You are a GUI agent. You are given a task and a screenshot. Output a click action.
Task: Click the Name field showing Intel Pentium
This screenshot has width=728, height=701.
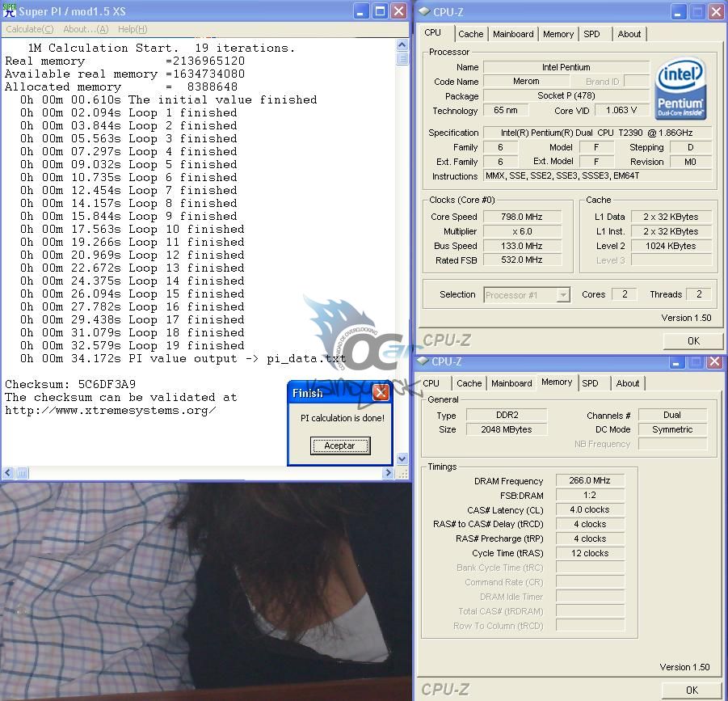pos(566,67)
